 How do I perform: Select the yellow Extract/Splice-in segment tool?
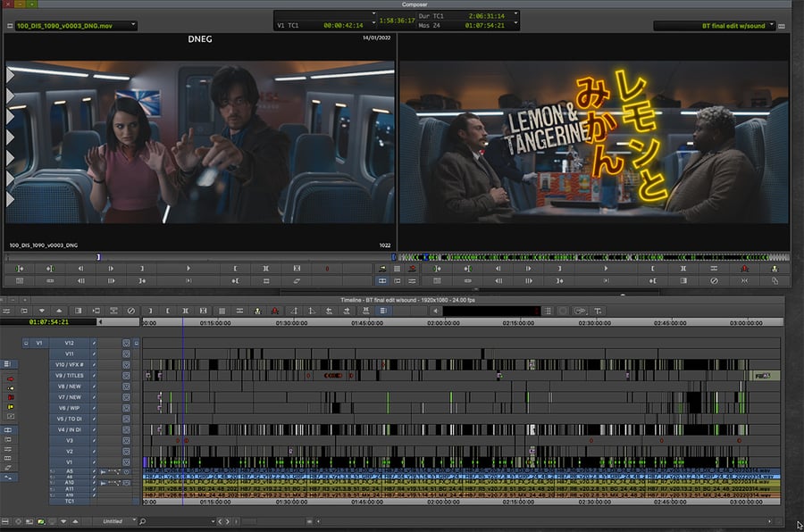point(10,388)
